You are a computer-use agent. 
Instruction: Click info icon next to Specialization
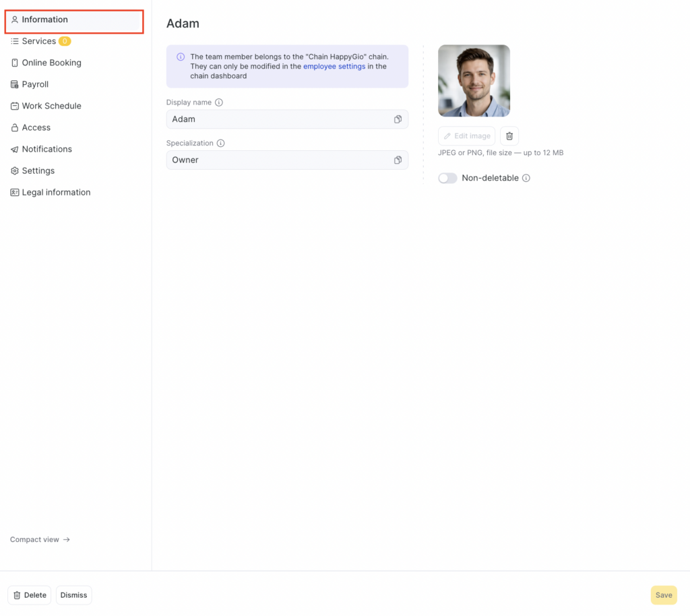click(x=221, y=144)
